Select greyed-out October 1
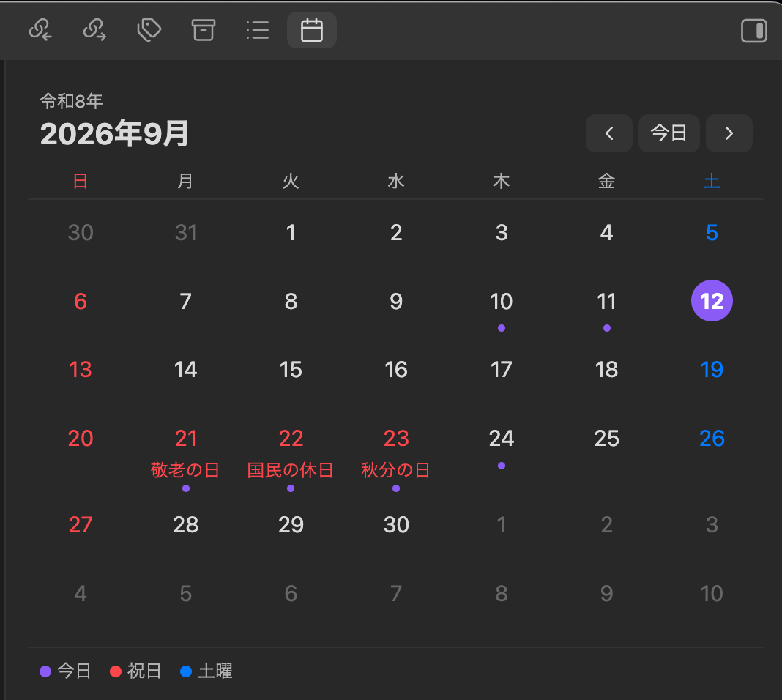The image size is (782, 700). (502, 524)
